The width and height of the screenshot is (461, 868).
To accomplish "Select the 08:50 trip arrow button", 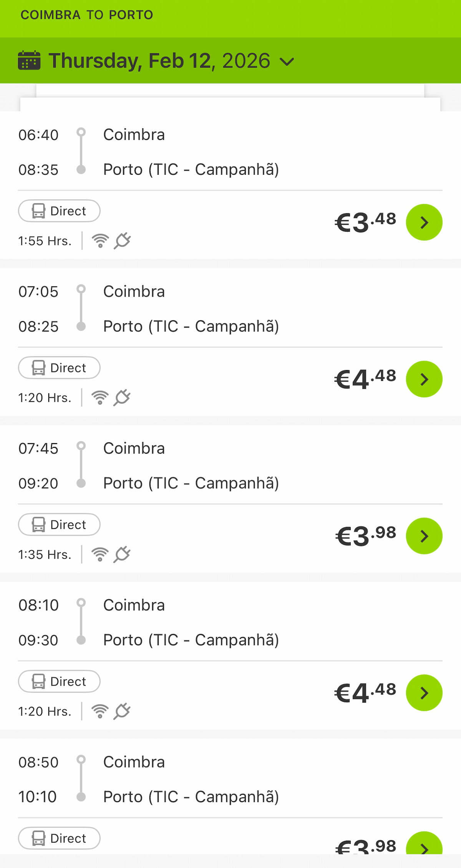I will click(424, 845).
